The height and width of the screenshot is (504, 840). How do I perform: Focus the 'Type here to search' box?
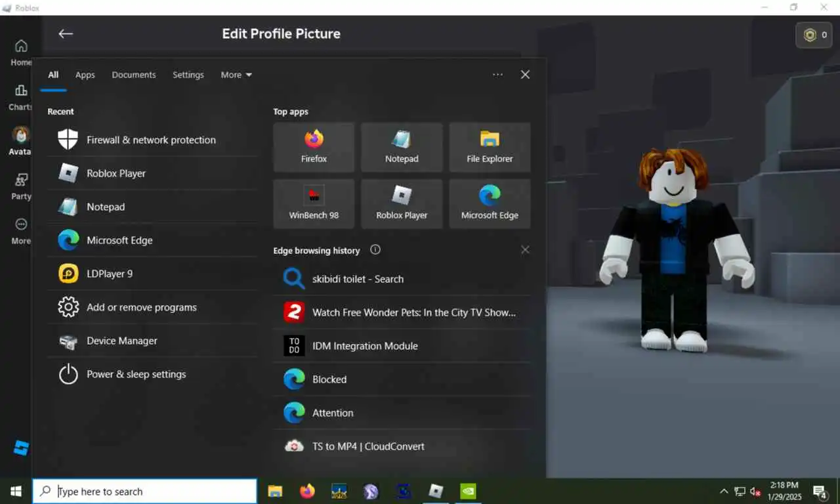(x=144, y=491)
